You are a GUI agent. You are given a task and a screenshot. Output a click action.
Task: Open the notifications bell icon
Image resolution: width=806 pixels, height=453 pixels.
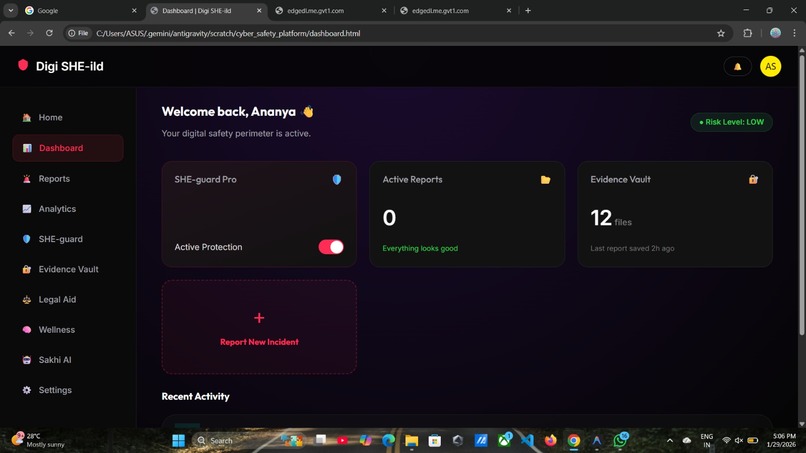tap(737, 67)
